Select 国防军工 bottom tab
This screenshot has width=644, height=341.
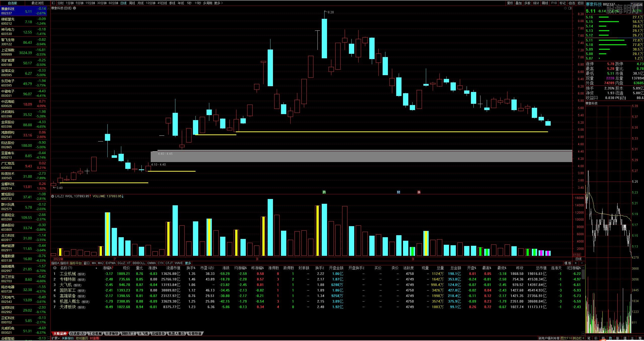[128, 333]
